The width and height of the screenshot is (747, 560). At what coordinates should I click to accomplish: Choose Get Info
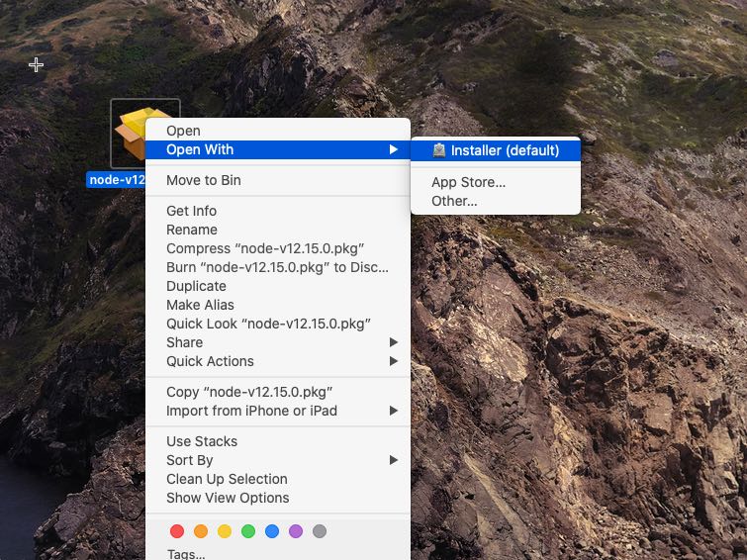point(278,211)
